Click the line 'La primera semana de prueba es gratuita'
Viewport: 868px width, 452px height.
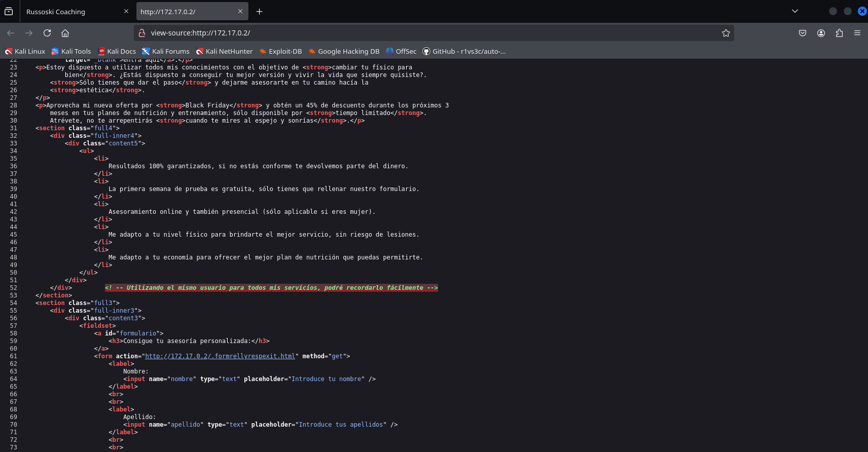264,189
